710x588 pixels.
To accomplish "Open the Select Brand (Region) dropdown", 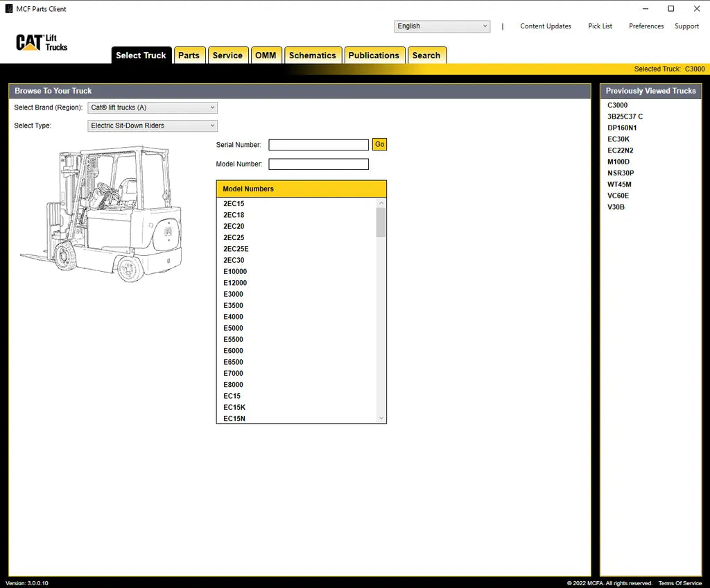I will (x=152, y=107).
